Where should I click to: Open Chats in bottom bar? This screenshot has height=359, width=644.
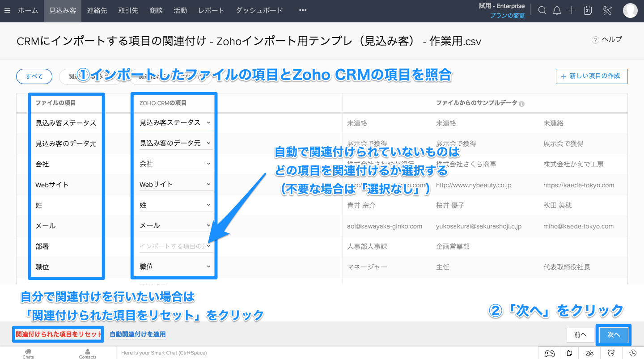(28, 354)
